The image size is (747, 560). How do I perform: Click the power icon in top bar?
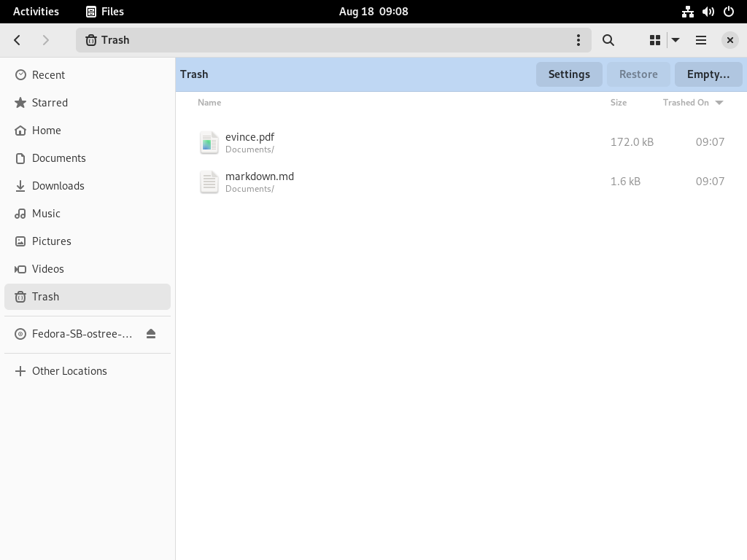(x=729, y=12)
